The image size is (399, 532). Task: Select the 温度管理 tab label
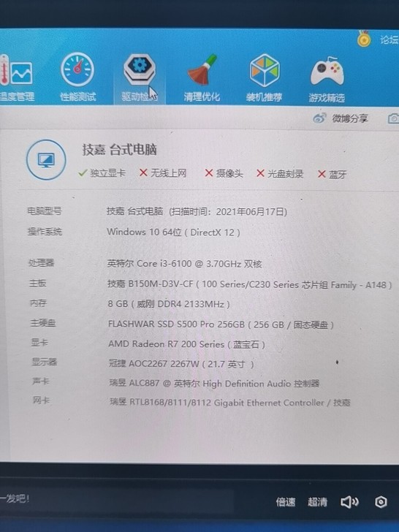click(x=17, y=96)
